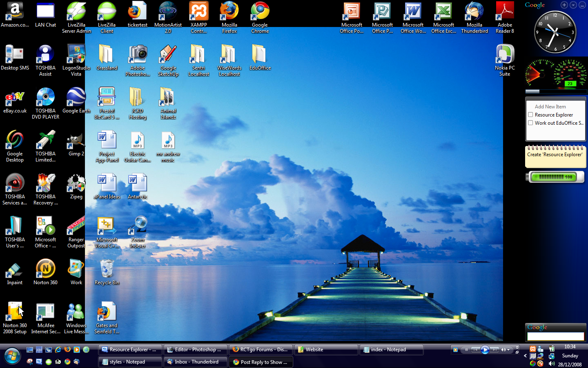Open the XAMPP Control Panel desktop shortcut

(199, 12)
